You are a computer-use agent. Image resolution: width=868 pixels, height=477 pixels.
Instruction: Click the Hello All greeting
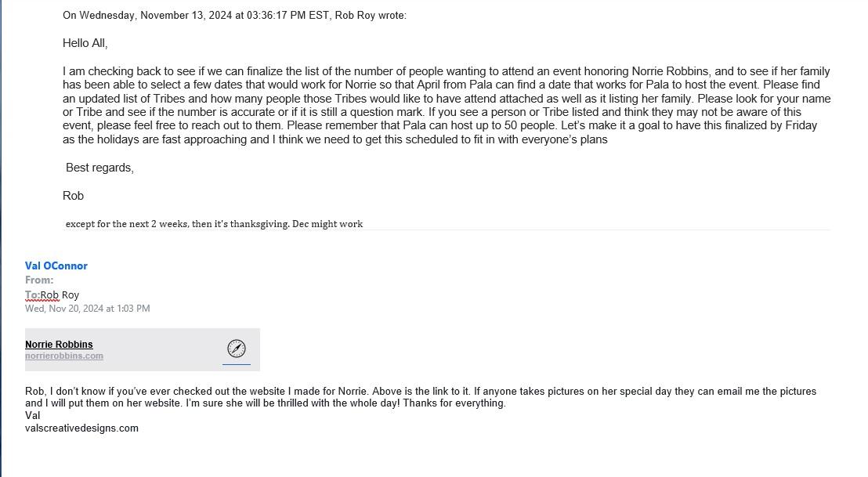click(85, 43)
